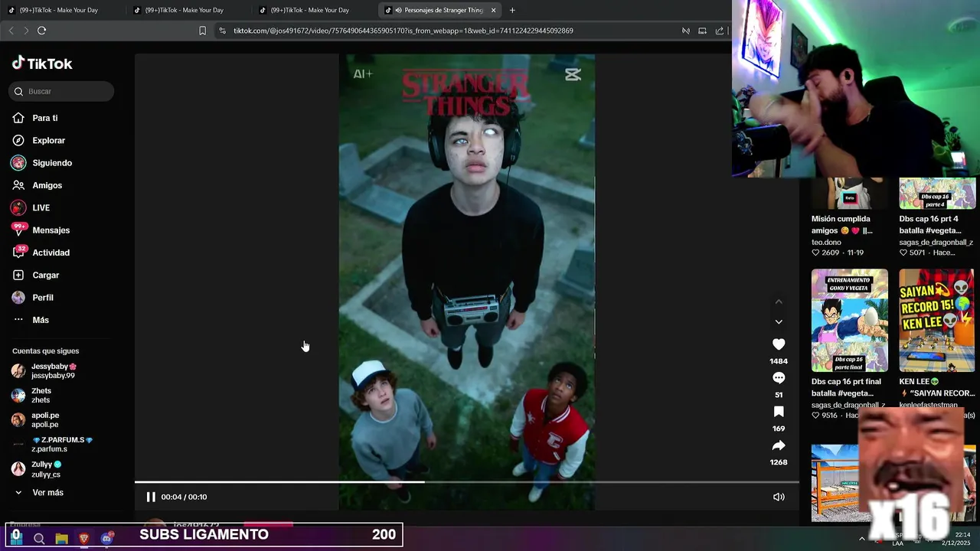Open File Explorer from the taskbar
The width and height of the screenshot is (980, 551).
click(62, 539)
